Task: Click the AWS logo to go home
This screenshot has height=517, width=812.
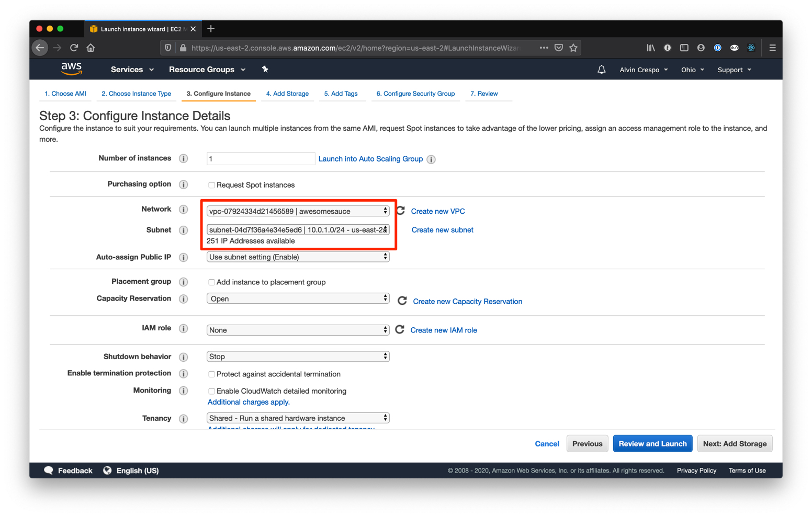Action: tap(71, 68)
